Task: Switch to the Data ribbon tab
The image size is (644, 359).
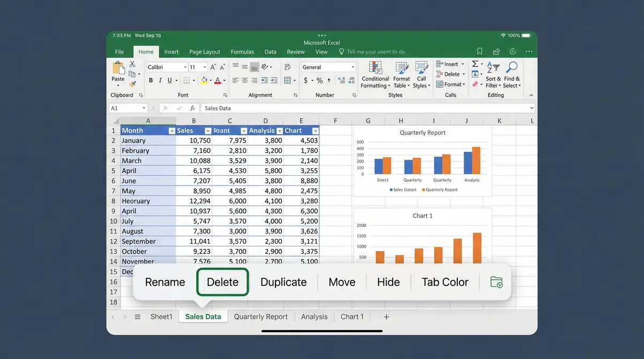Action: [270, 52]
